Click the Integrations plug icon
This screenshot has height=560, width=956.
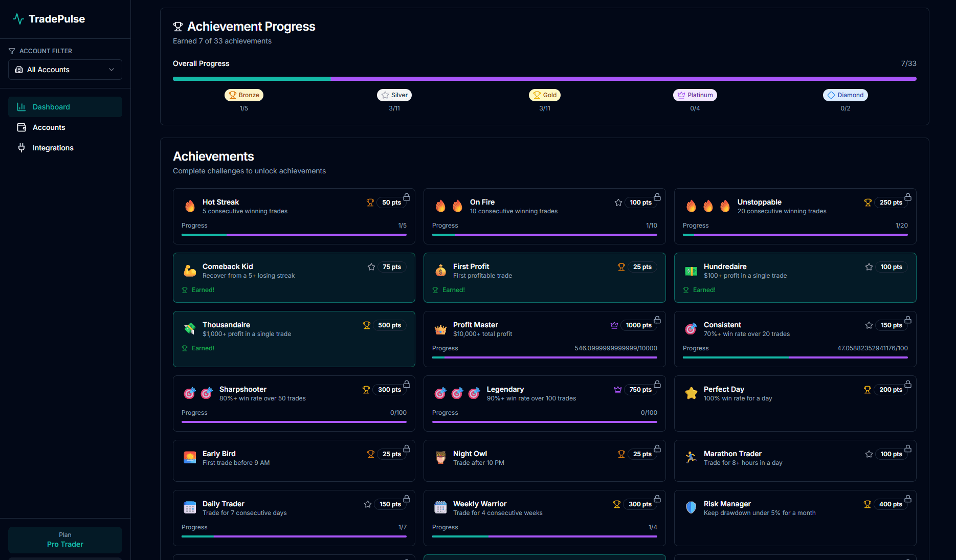click(x=21, y=148)
